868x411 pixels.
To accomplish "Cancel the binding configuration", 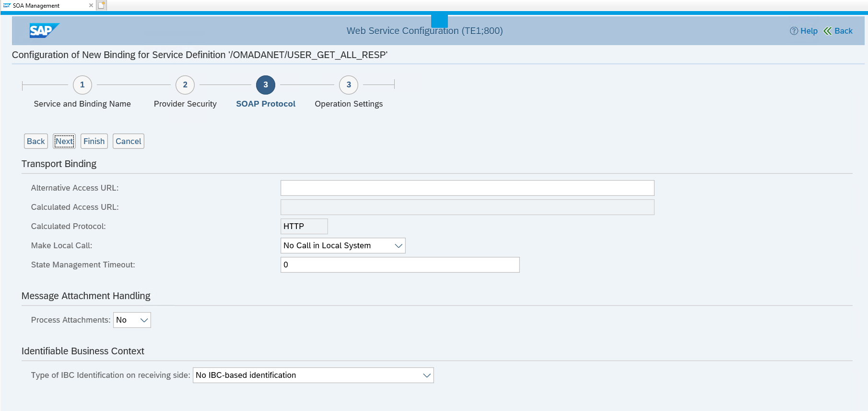I will (x=129, y=141).
